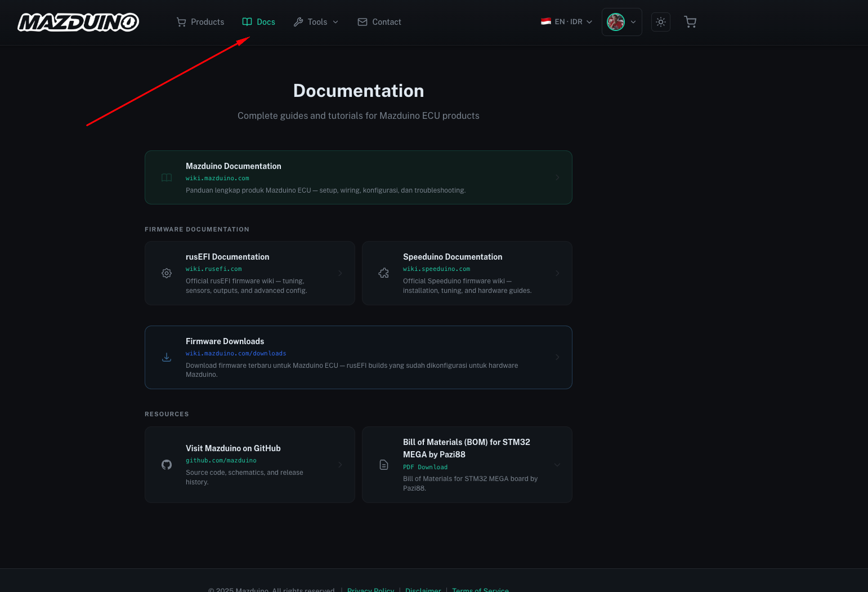868x592 pixels.
Task: Expand the Bill of Materials chevron
Action: click(557, 465)
